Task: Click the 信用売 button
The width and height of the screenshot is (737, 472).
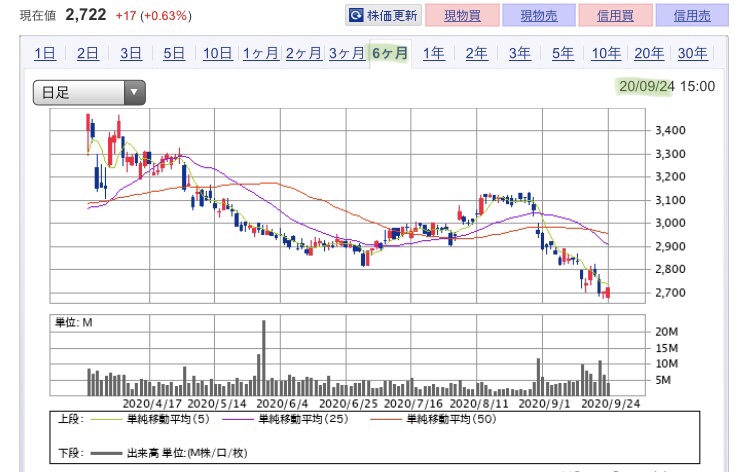Action: point(692,16)
